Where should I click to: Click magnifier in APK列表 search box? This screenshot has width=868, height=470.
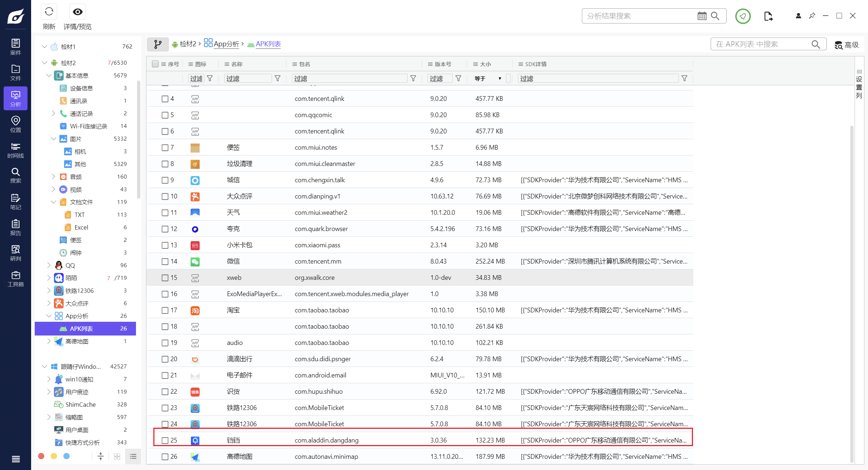[816, 44]
